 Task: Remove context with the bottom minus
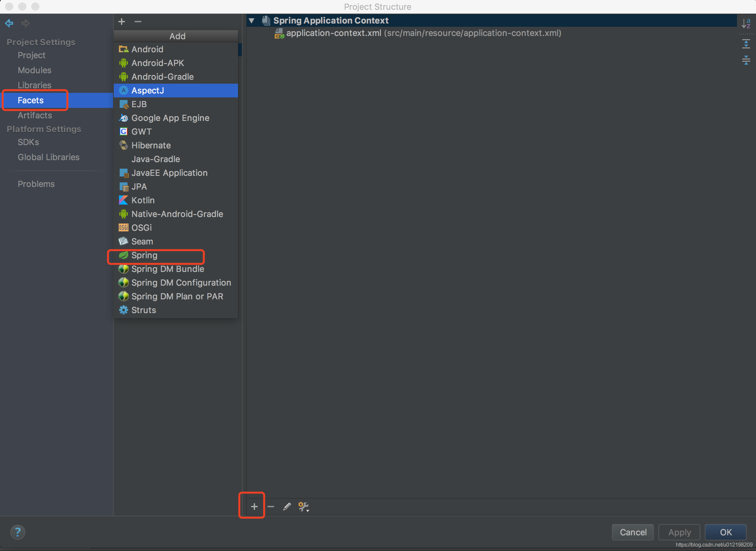coord(271,507)
